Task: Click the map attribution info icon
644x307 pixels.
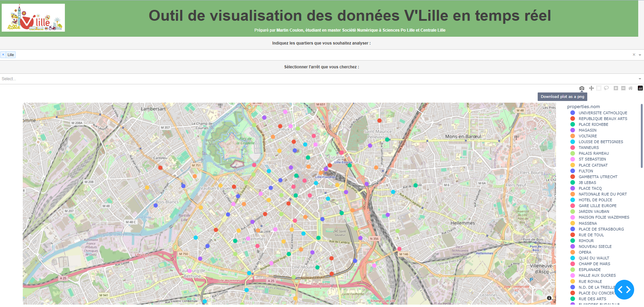Action: point(549,298)
